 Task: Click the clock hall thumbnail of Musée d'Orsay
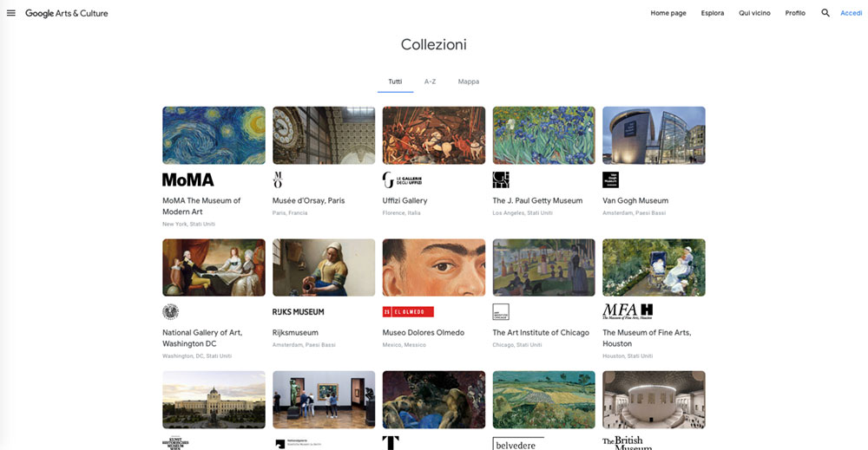coord(324,135)
